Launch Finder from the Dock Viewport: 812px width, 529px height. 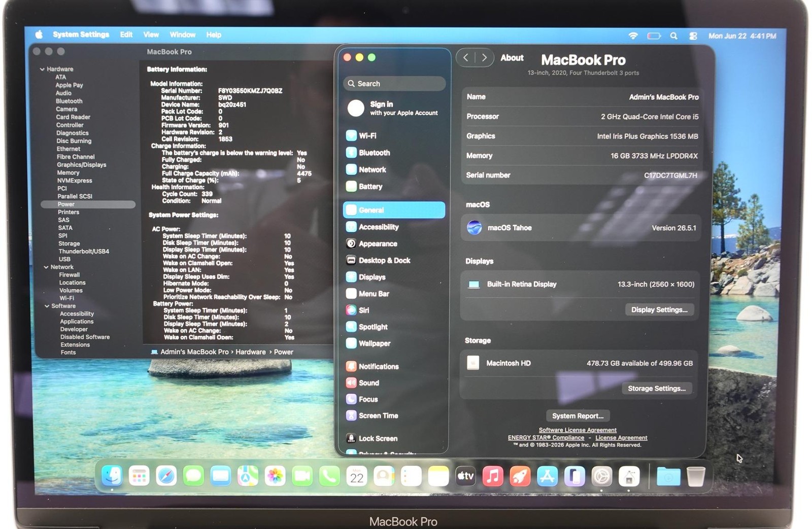coord(112,476)
